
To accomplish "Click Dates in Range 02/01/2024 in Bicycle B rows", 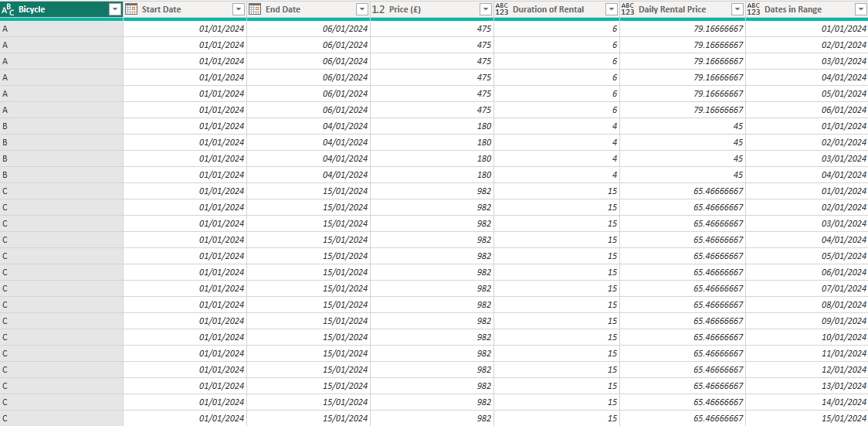I will coord(806,142).
